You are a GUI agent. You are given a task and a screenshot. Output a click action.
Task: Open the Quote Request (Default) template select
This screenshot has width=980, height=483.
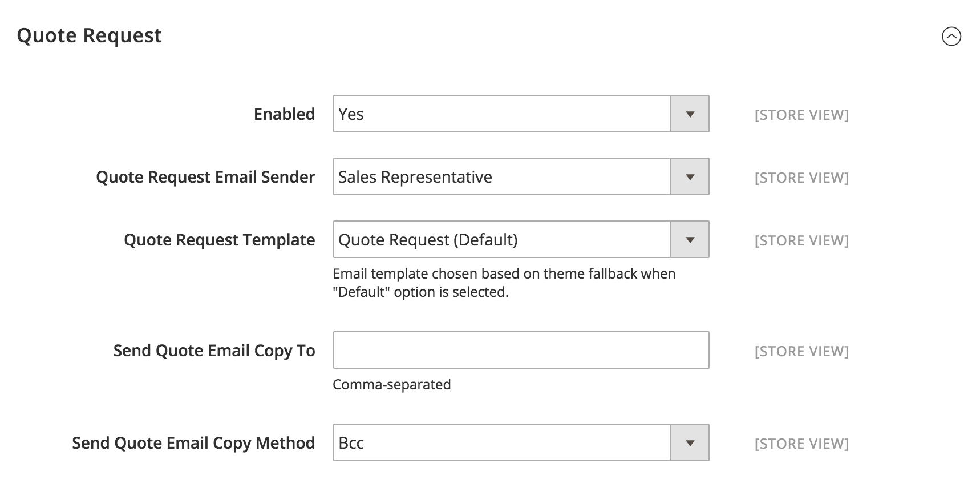click(x=501, y=240)
